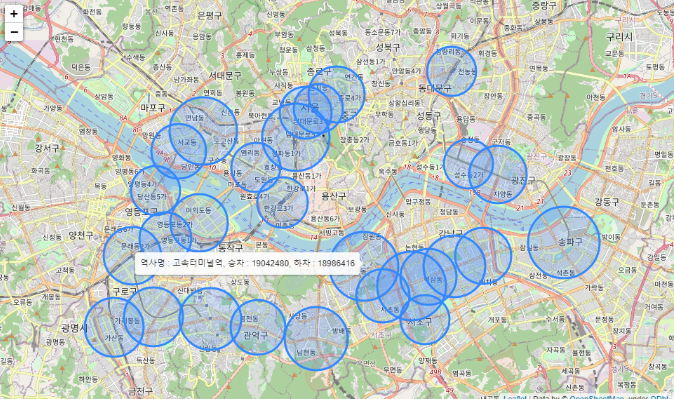Screen dimensions: 674x399
Task: Select the circle labeled 서초구
Action: (x=425, y=319)
